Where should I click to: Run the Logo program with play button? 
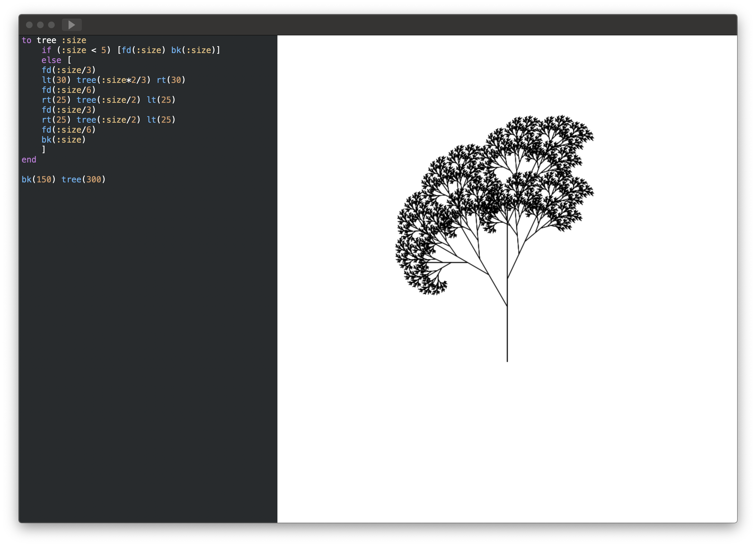(x=72, y=25)
